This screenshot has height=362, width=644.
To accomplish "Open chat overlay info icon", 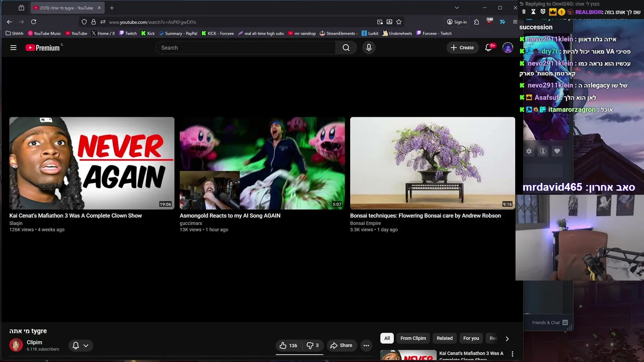I will click(x=543, y=151).
